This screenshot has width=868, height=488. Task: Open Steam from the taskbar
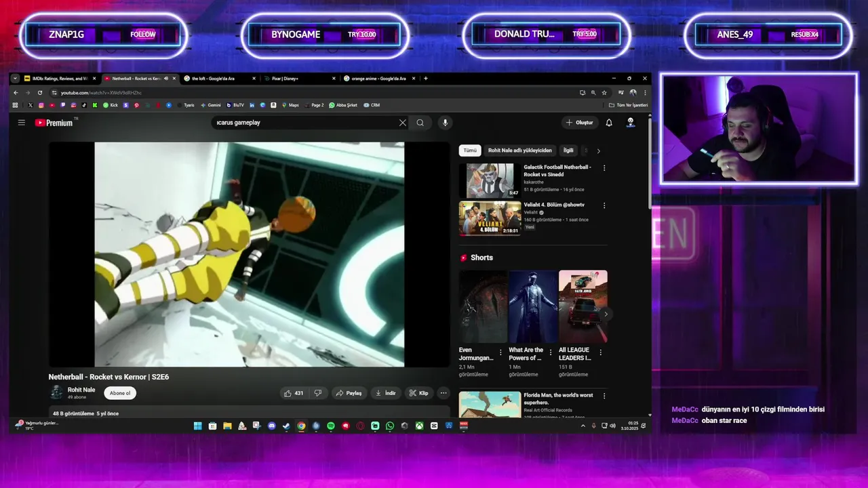[285, 426]
